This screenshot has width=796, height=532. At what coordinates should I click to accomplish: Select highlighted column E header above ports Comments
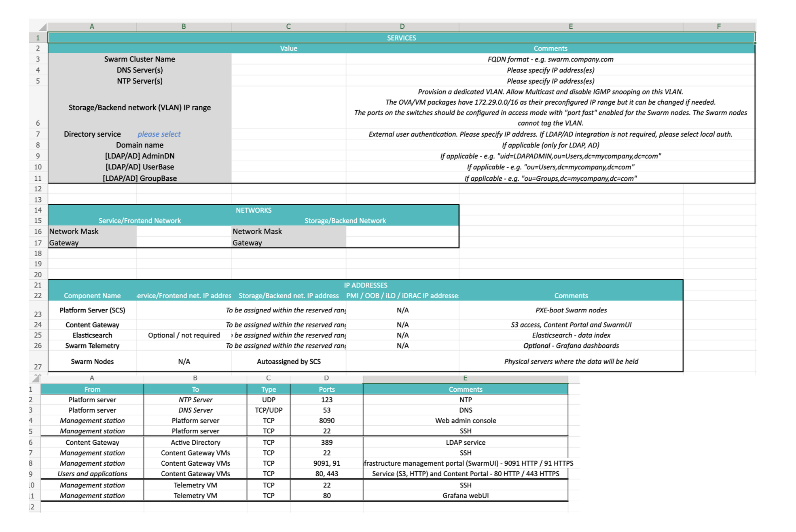465,378
